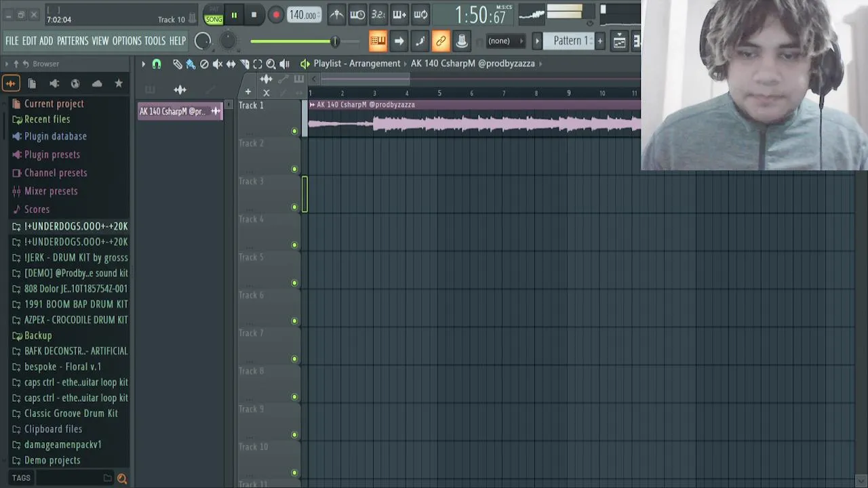
Task: Toggle loop recording
Action: (420, 15)
